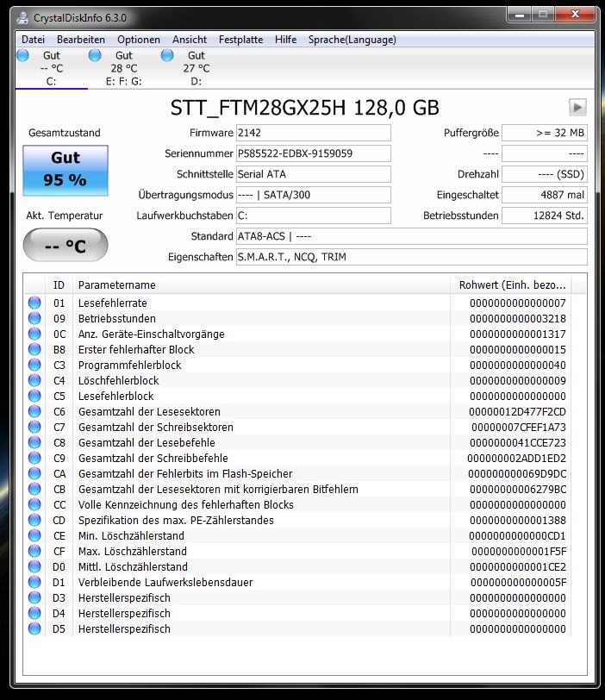Open the Bearbeiten menu
The width and height of the screenshot is (605, 700).
(81, 40)
